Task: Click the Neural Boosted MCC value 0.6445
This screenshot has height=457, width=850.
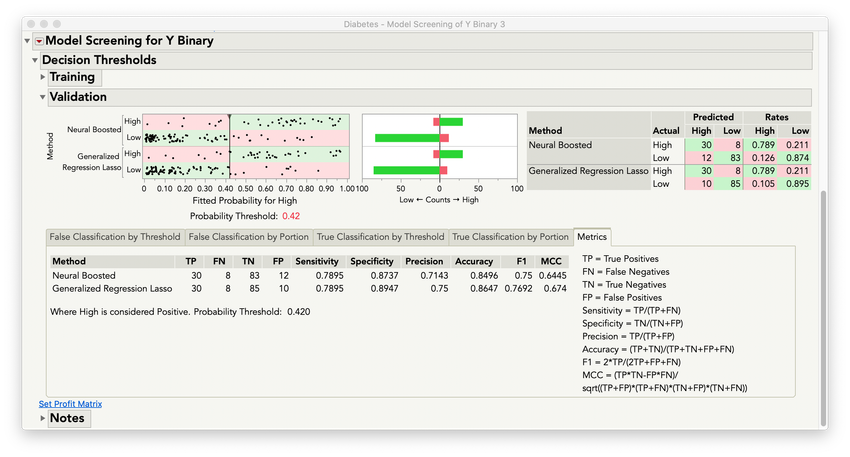Action: point(553,276)
